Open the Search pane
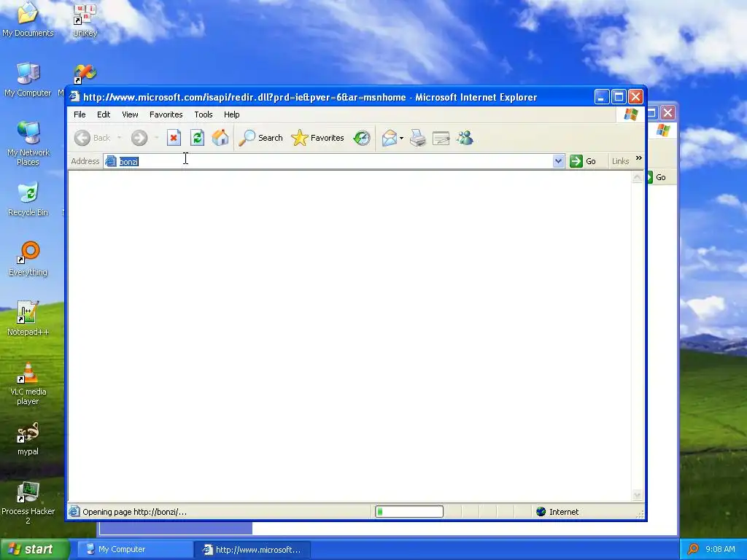The image size is (747, 560). [260, 138]
